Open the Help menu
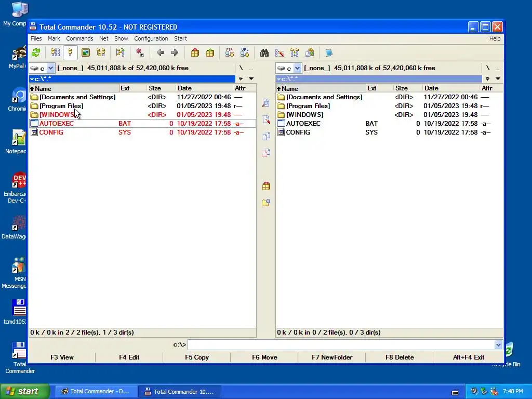 tap(495, 38)
